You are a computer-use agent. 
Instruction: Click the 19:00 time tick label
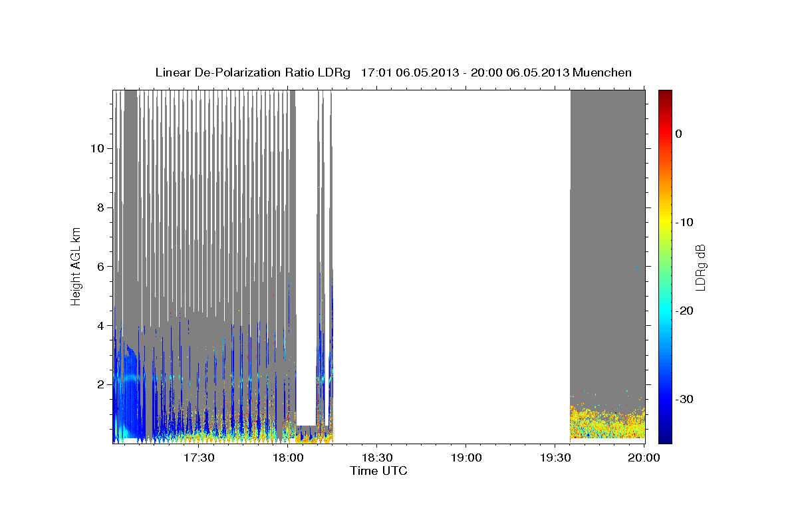[x=466, y=458]
